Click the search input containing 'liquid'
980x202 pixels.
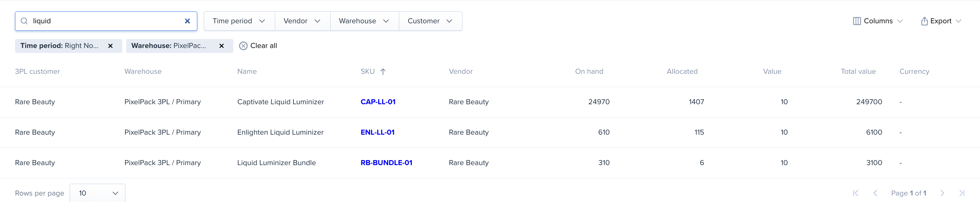(106, 21)
